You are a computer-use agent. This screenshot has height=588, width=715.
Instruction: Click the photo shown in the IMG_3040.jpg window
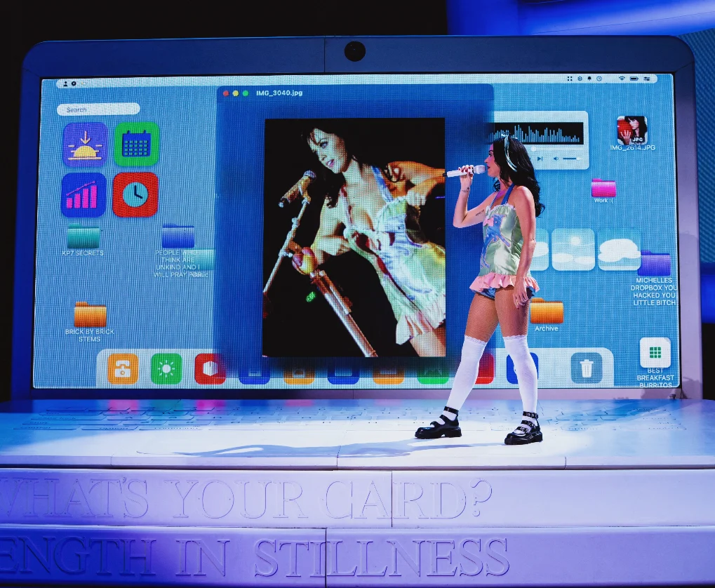355,237
